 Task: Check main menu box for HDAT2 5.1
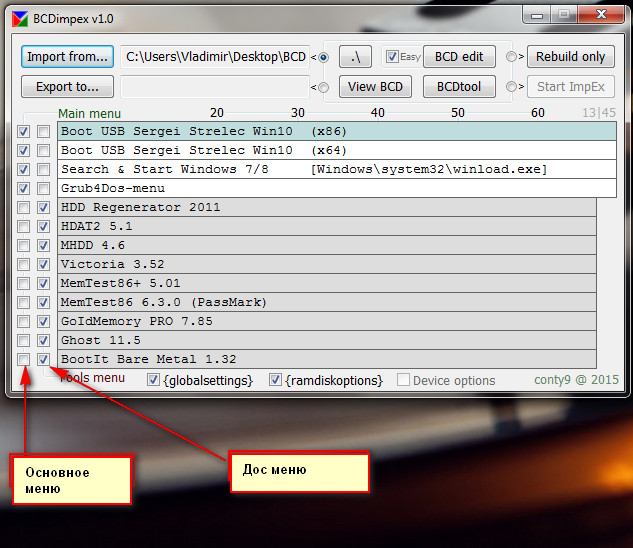(x=23, y=226)
